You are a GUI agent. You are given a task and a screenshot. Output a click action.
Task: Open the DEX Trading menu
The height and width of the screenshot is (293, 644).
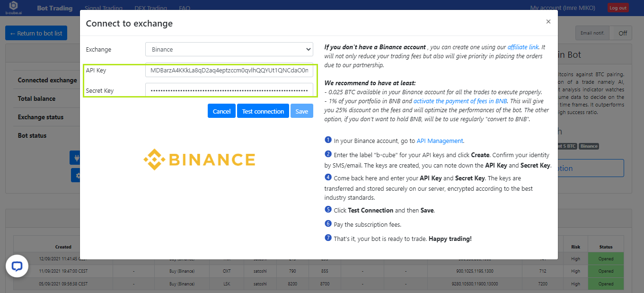151,8
